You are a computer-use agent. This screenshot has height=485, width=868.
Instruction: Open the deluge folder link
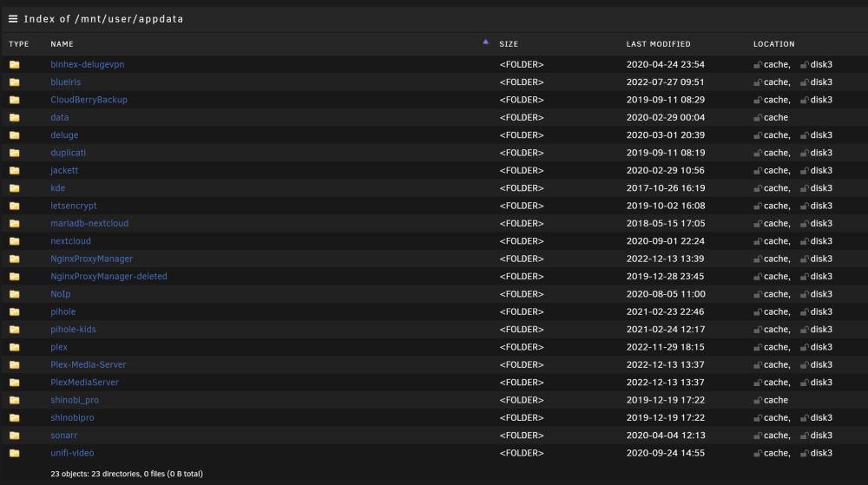click(64, 135)
